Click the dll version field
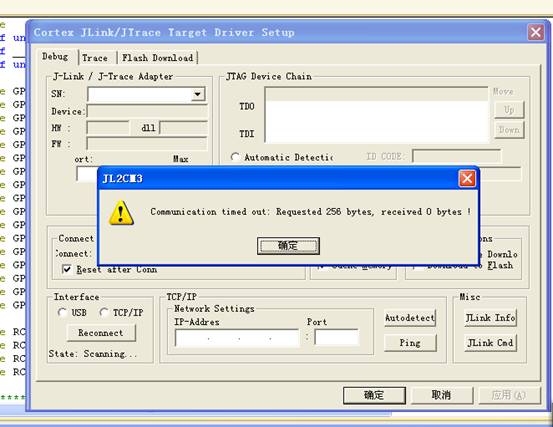The height and width of the screenshot is (427, 553). [x=183, y=128]
